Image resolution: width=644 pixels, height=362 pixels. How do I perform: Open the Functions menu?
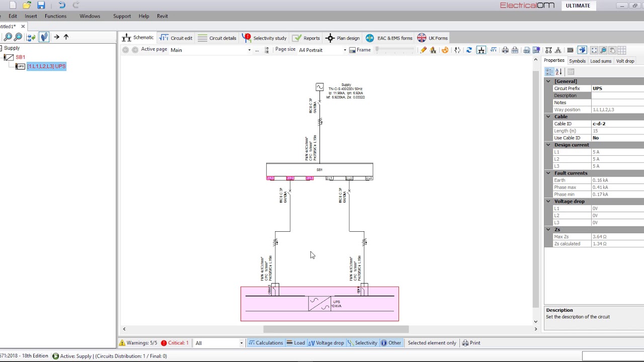coord(55,16)
